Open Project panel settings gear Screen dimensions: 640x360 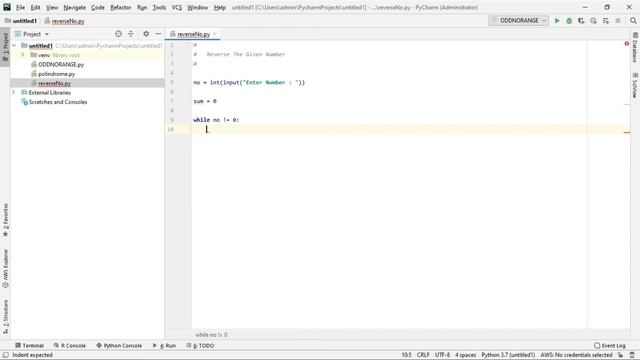coord(146,34)
